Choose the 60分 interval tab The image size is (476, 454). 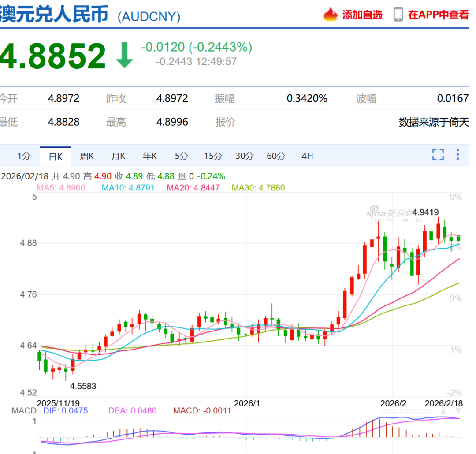pos(276,156)
